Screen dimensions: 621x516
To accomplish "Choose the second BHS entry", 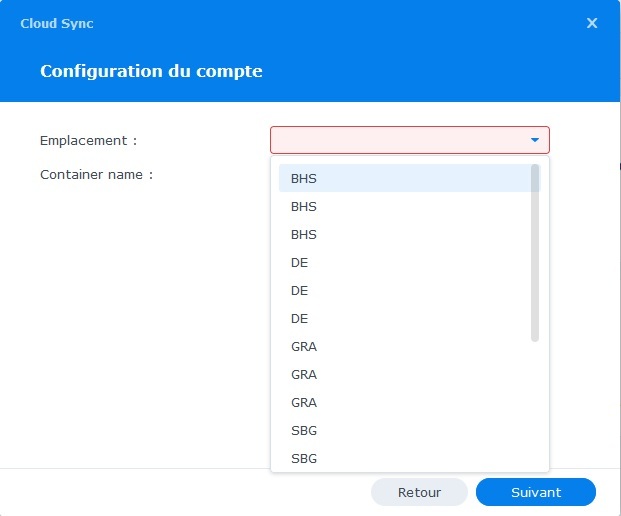I will [304, 207].
